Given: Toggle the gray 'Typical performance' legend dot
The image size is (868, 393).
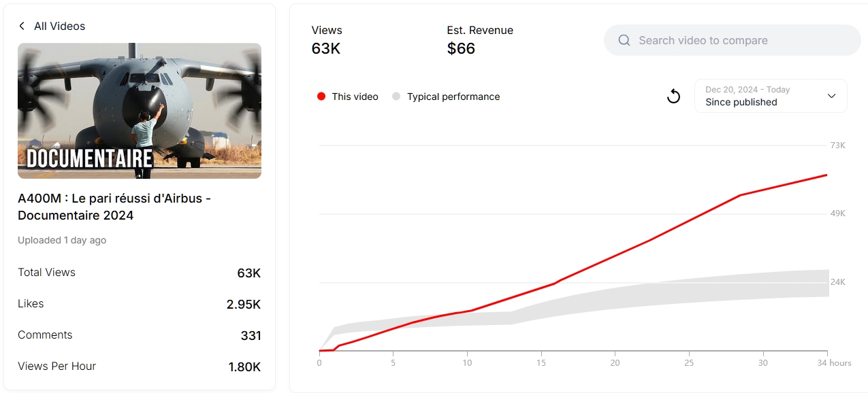Looking at the screenshot, I should tap(396, 97).
